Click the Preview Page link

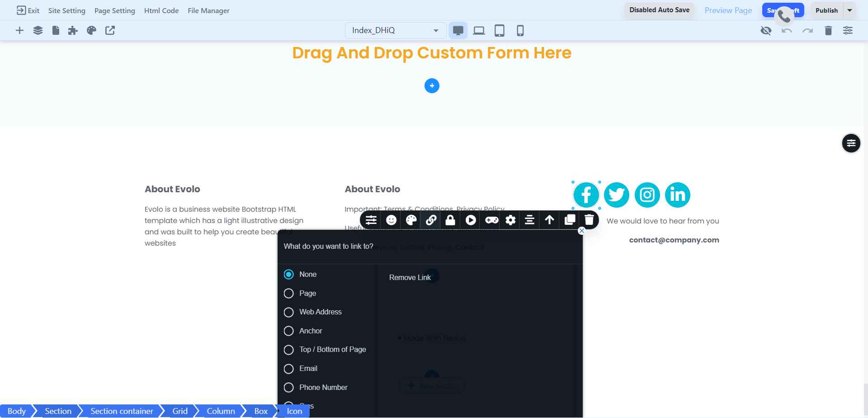(728, 10)
